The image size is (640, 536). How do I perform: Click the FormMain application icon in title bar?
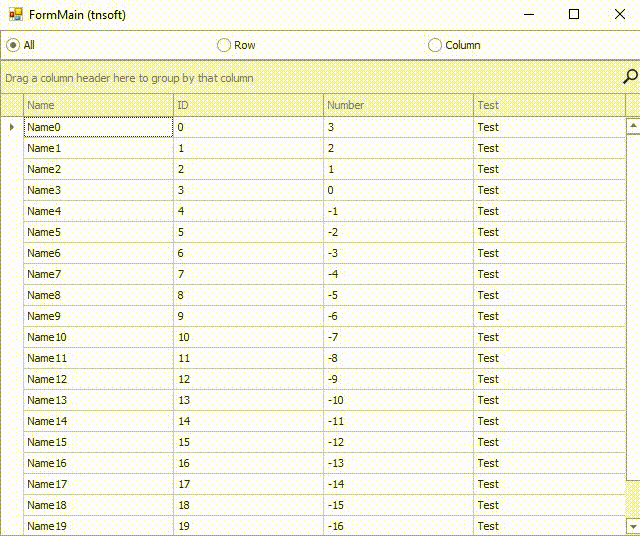(16, 15)
